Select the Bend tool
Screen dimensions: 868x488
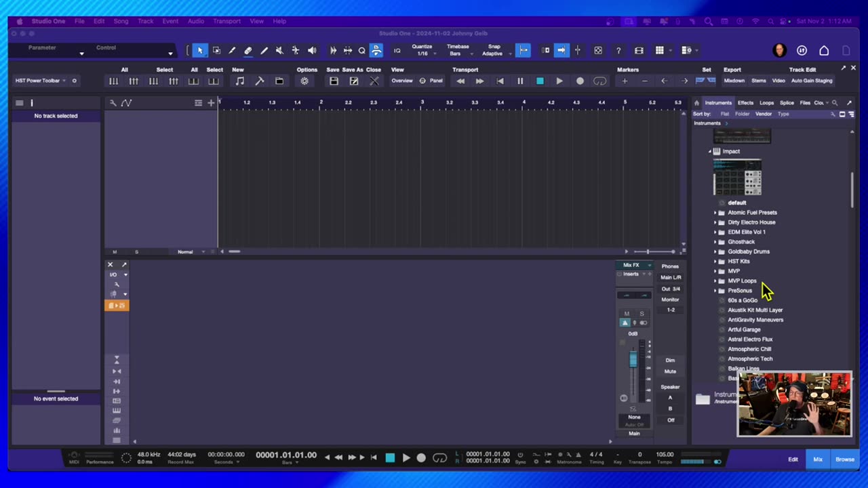(x=296, y=50)
